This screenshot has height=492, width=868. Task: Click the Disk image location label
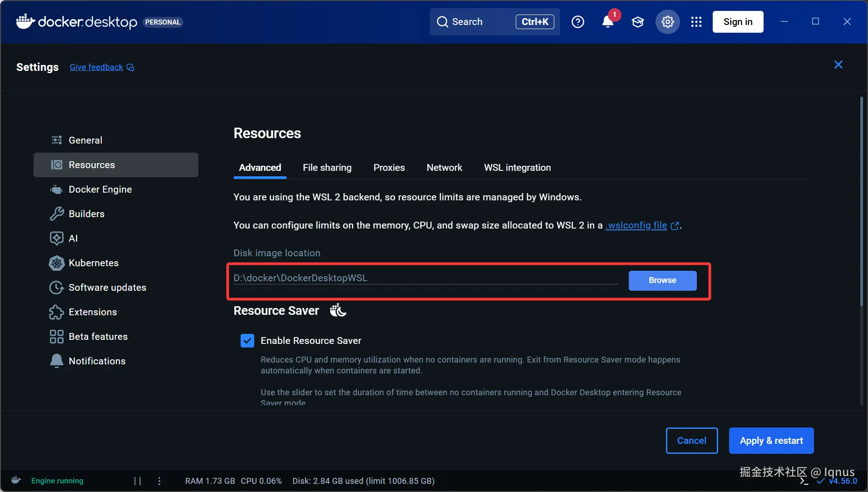(x=277, y=253)
